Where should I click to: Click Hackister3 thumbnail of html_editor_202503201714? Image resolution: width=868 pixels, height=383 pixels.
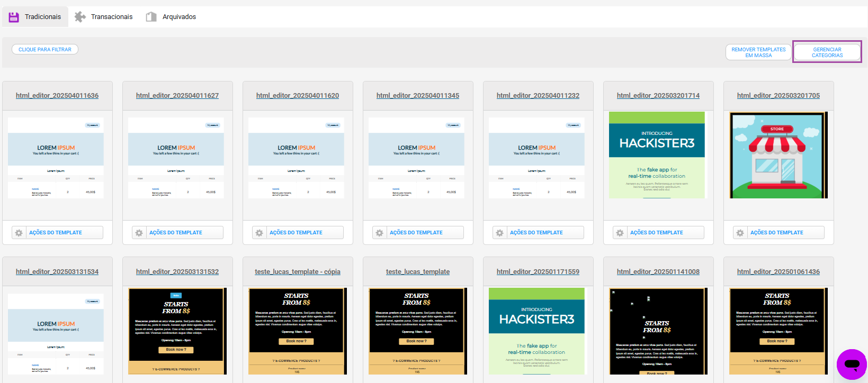coord(657,155)
